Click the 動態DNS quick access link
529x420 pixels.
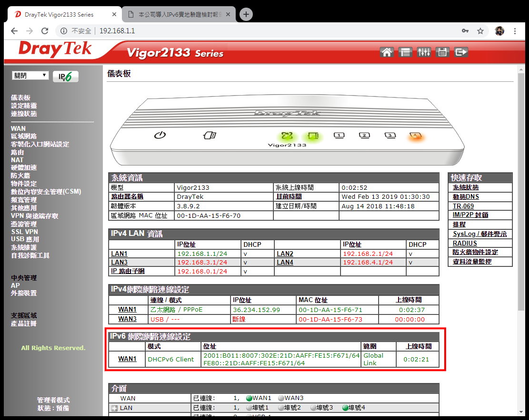coord(466,196)
